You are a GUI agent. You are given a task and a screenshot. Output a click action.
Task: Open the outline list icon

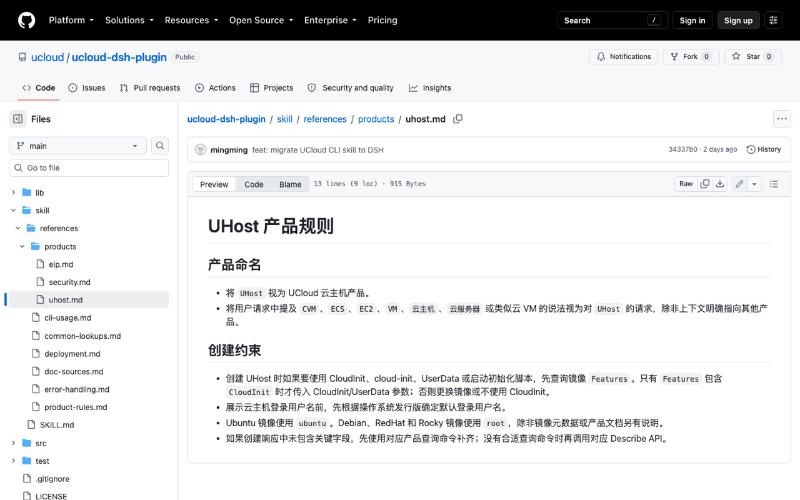tap(774, 184)
